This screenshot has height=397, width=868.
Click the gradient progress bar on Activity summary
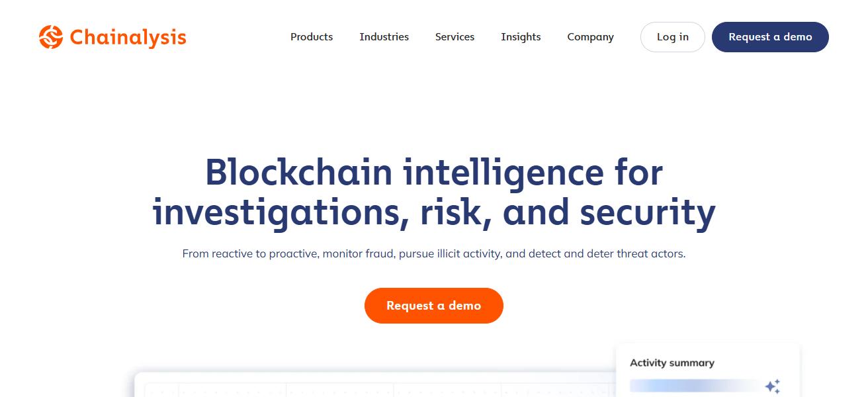[695, 386]
